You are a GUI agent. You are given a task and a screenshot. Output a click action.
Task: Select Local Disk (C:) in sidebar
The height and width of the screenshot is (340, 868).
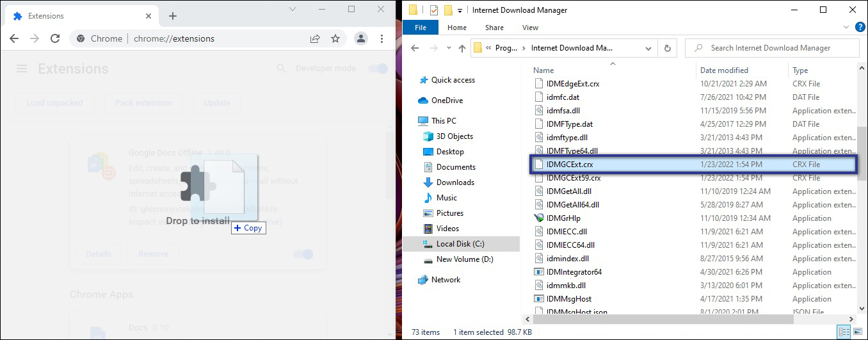(x=462, y=244)
